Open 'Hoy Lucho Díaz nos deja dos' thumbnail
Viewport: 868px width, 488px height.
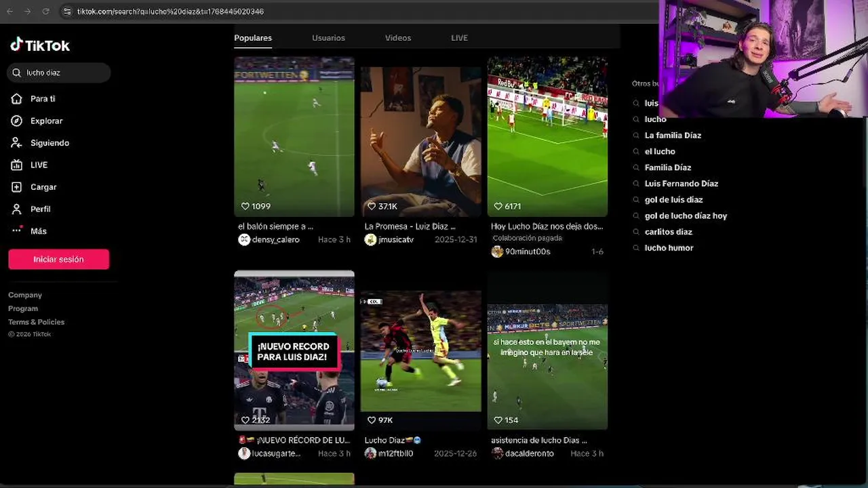547,136
